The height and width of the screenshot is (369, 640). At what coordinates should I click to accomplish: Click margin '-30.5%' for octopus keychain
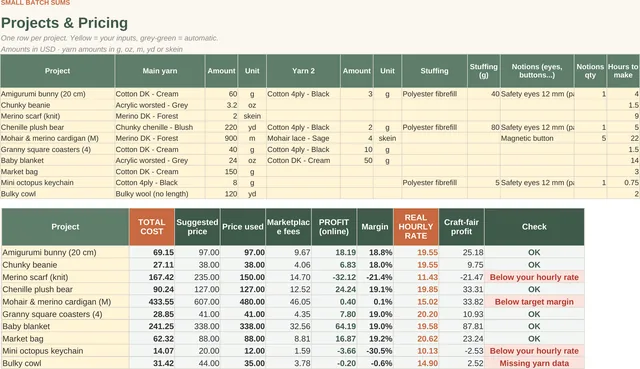[375, 351]
